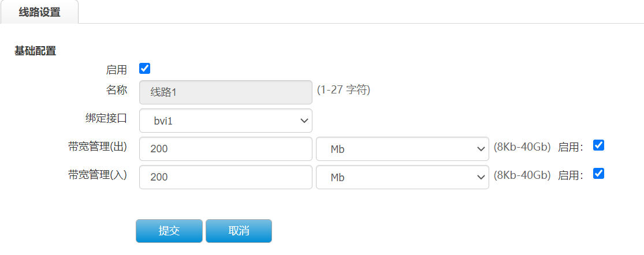Click the (8Kb-40Gb) hint in the outbound row
The image size is (644, 255).
[x=522, y=147]
